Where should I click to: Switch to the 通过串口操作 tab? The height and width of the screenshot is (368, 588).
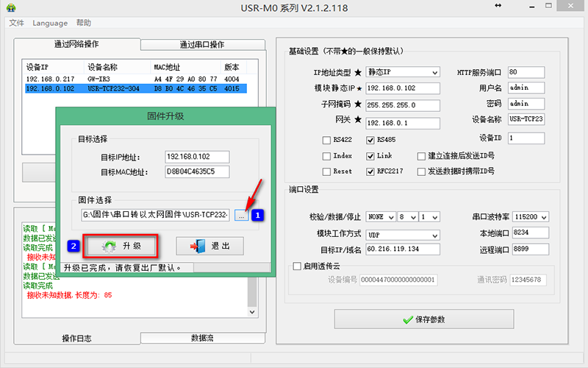pyautogui.click(x=201, y=44)
